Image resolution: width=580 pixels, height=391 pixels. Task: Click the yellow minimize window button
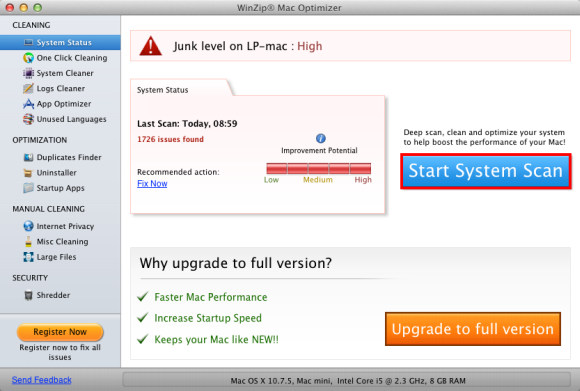24,7
